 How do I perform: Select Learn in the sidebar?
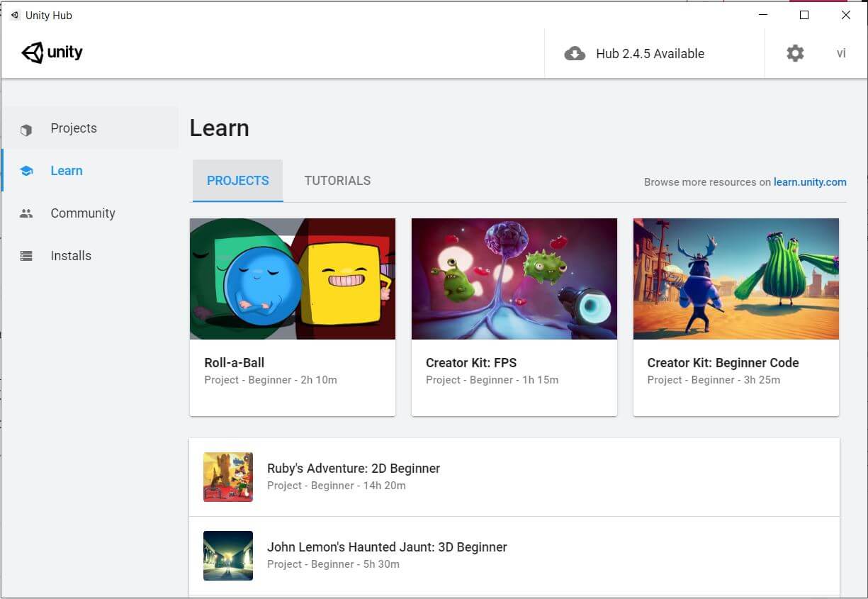pos(91,171)
